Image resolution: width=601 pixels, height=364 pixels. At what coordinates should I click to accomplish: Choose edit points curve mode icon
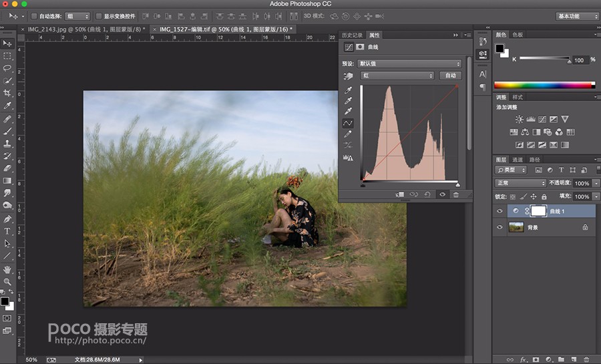tap(348, 123)
